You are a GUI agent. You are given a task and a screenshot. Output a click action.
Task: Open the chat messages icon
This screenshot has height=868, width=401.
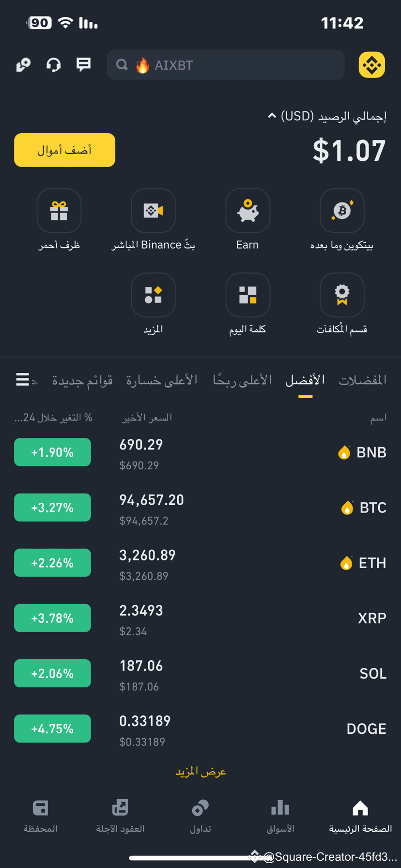click(84, 64)
